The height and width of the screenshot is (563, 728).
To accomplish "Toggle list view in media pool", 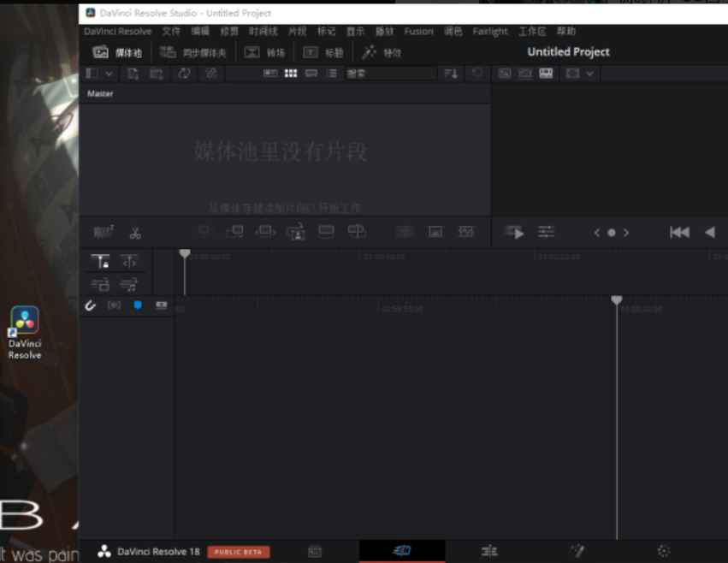I will click(x=330, y=74).
